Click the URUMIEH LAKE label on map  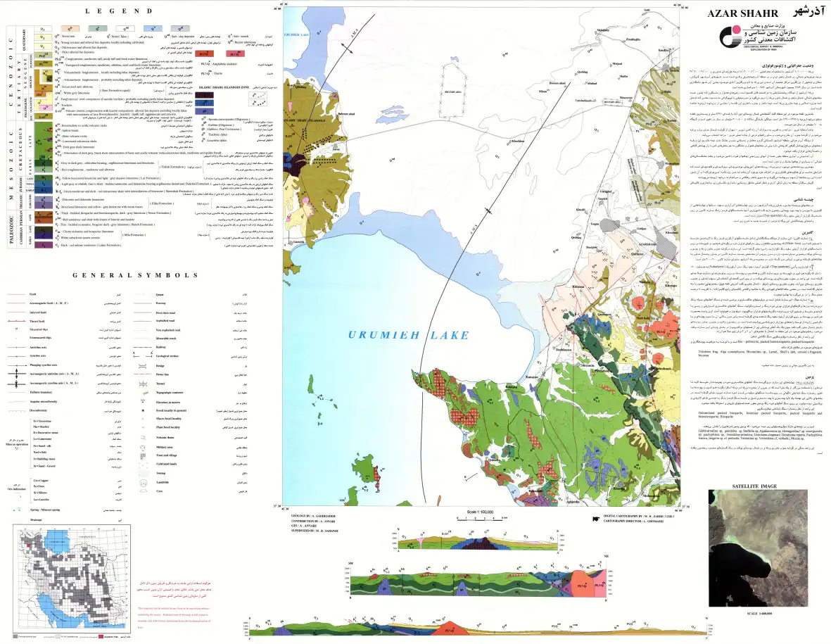409,335
